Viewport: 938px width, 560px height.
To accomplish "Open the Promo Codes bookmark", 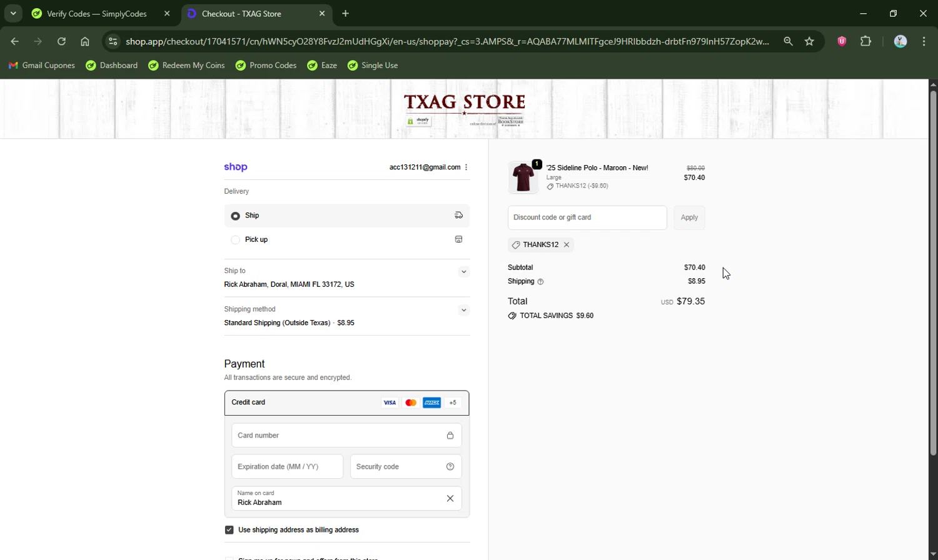I will click(266, 65).
